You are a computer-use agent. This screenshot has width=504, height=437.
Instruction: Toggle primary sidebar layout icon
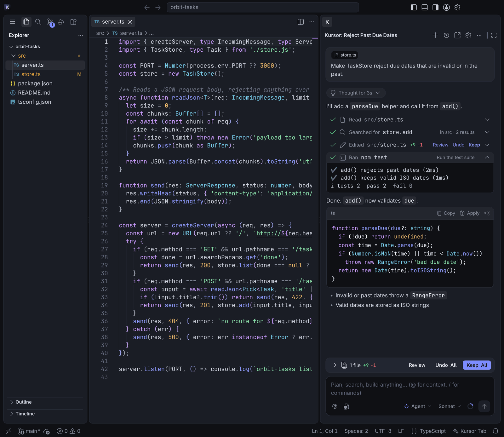(414, 7)
